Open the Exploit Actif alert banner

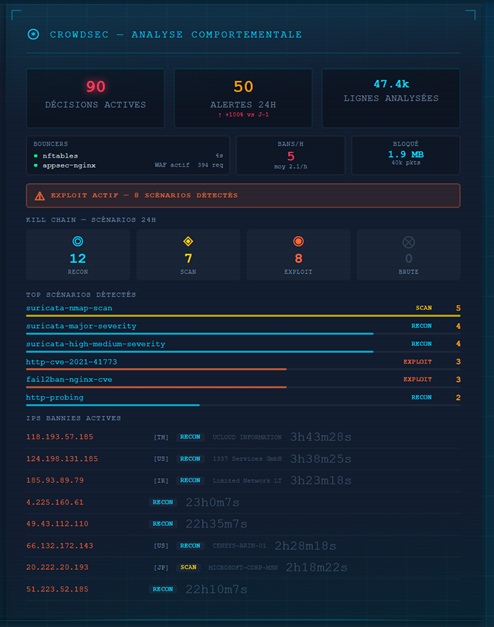pyautogui.click(x=243, y=196)
